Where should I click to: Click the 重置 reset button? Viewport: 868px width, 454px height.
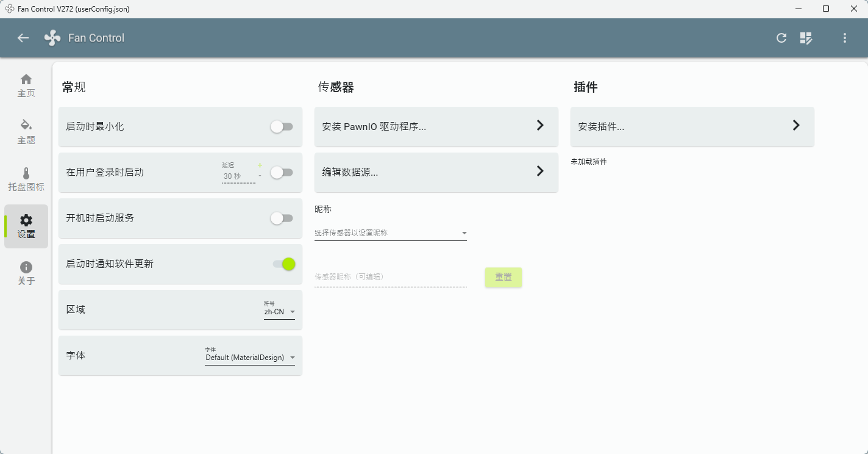pos(503,277)
